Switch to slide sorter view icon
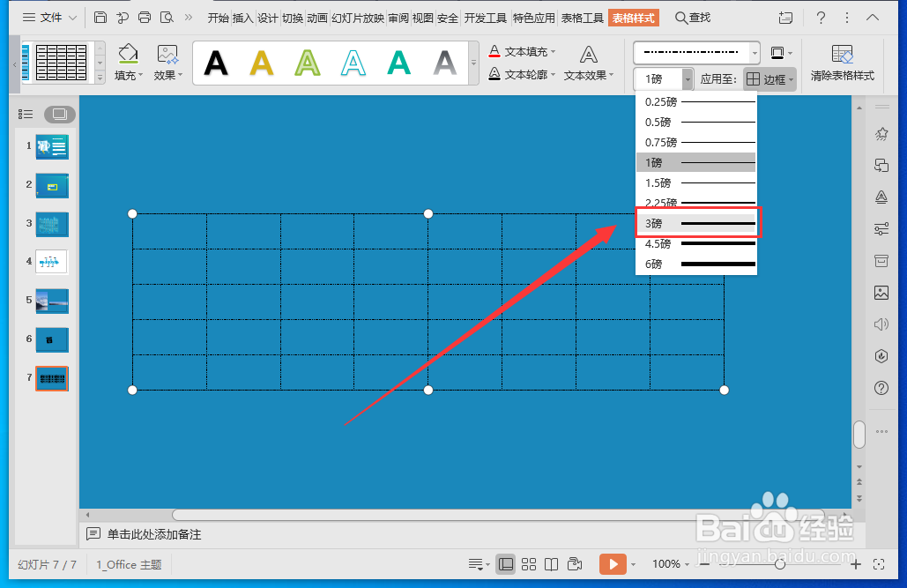The width and height of the screenshot is (907, 588). [529, 563]
